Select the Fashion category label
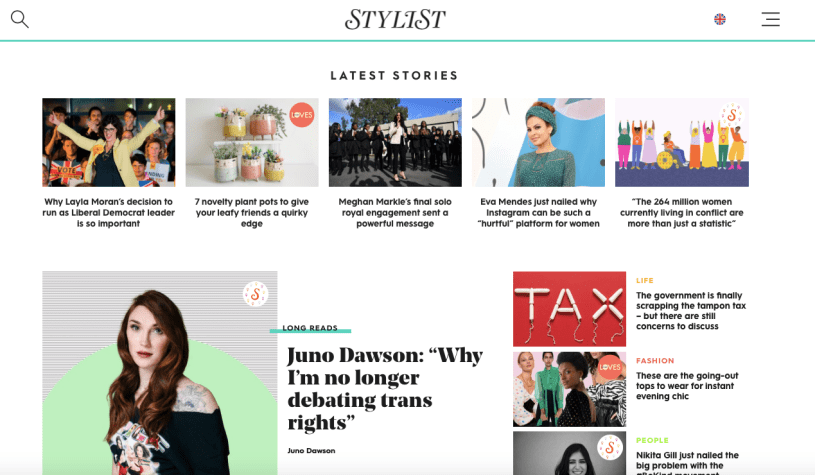Screen dimensions: 815x475 [655, 361]
